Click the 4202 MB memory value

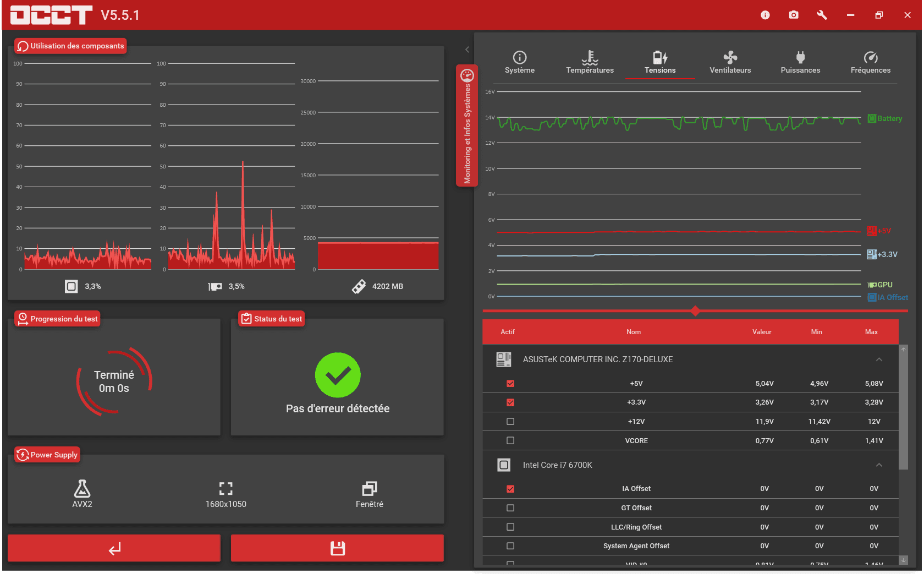(x=388, y=286)
